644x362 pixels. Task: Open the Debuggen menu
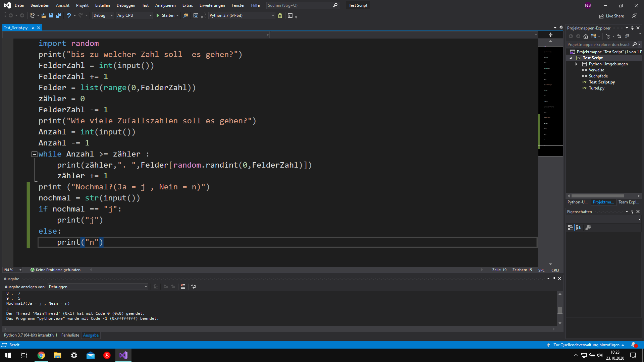tap(126, 5)
